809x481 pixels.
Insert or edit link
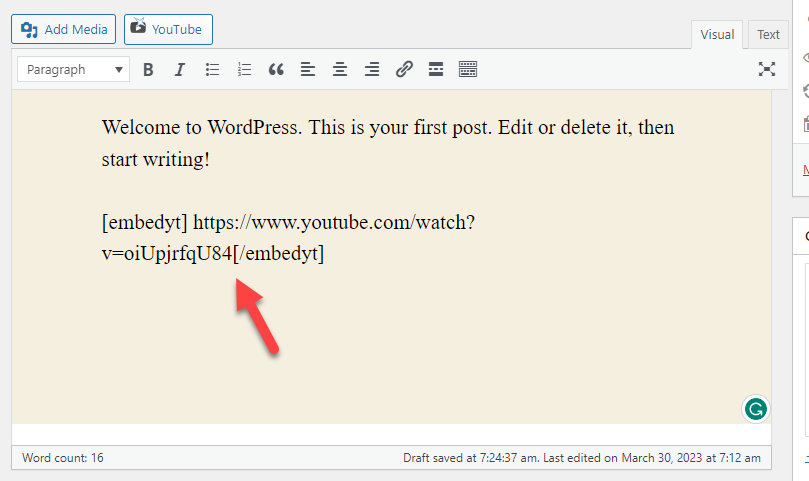pyautogui.click(x=404, y=69)
